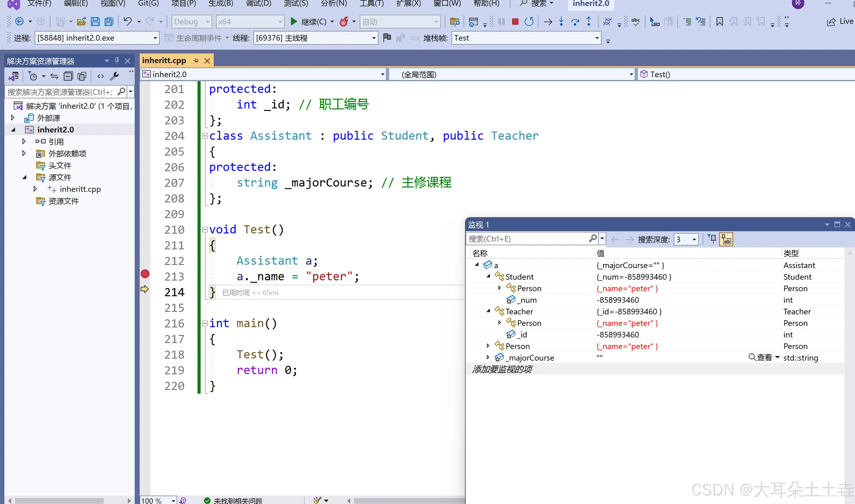Click the 搜索 button in title bar
This screenshot has height=504, width=855.
(536, 3)
